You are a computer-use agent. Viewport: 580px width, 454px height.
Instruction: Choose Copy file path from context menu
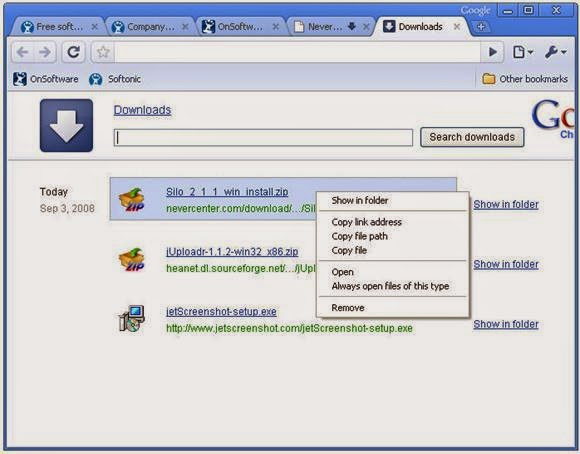tap(393, 236)
